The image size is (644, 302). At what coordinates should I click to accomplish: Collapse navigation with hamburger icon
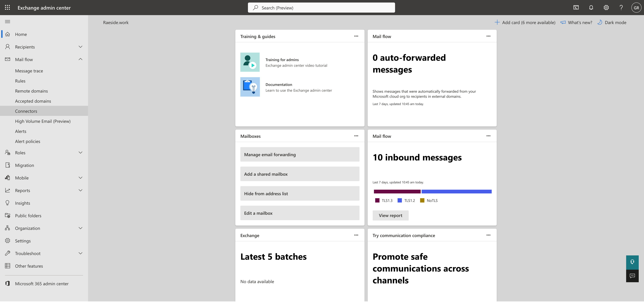coord(8,22)
